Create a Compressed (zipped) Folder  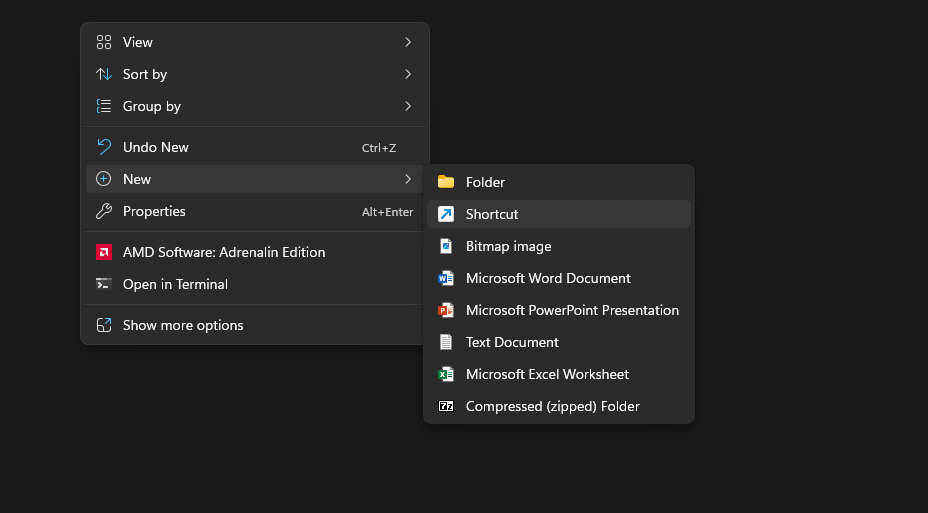(559, 406)
